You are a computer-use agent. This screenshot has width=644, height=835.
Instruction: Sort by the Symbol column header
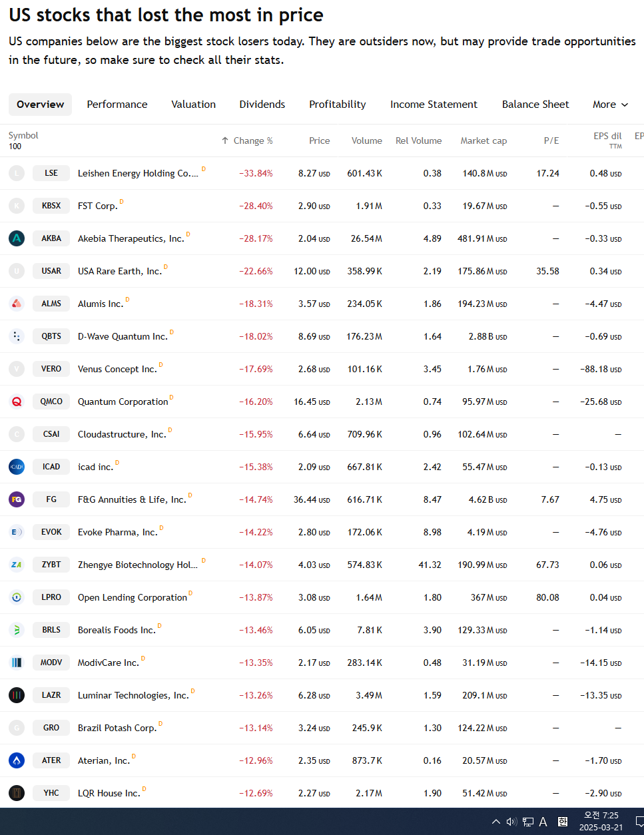(x=23, y=135)
